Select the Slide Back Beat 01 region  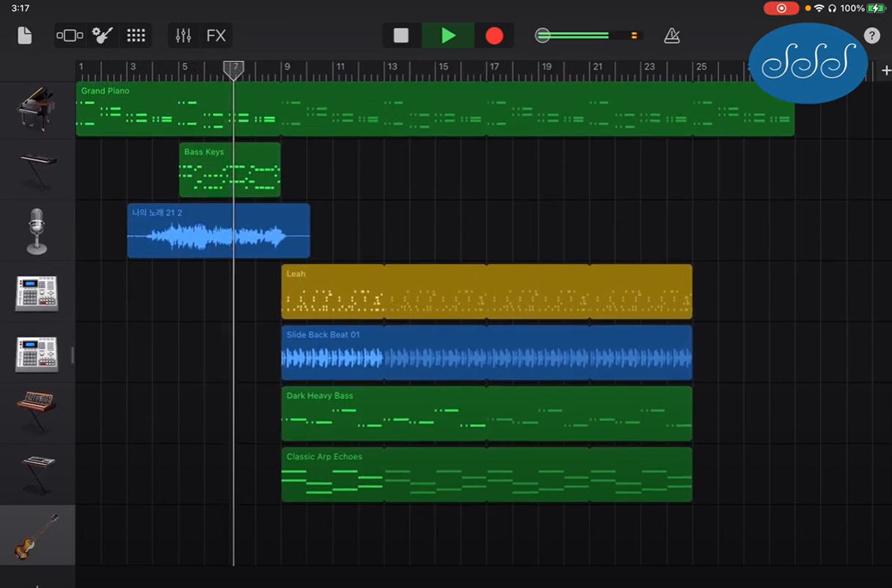click(486, 352)
